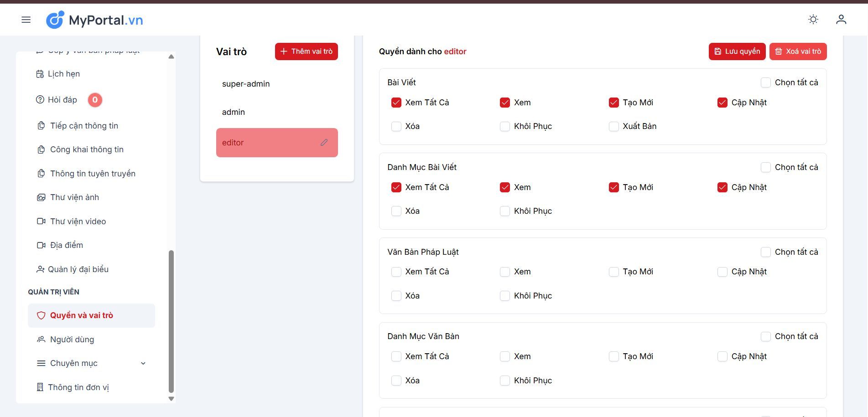Expand the Chuyên mục submenu chevron
Viewport: 868px width, 417px height.
click(x=143, y=363)
